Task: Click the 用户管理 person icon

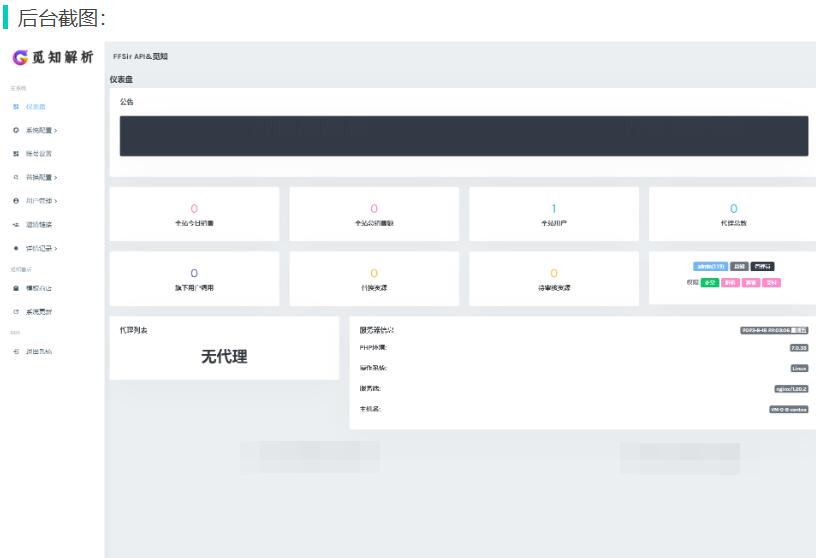Action: coord(16,201)
